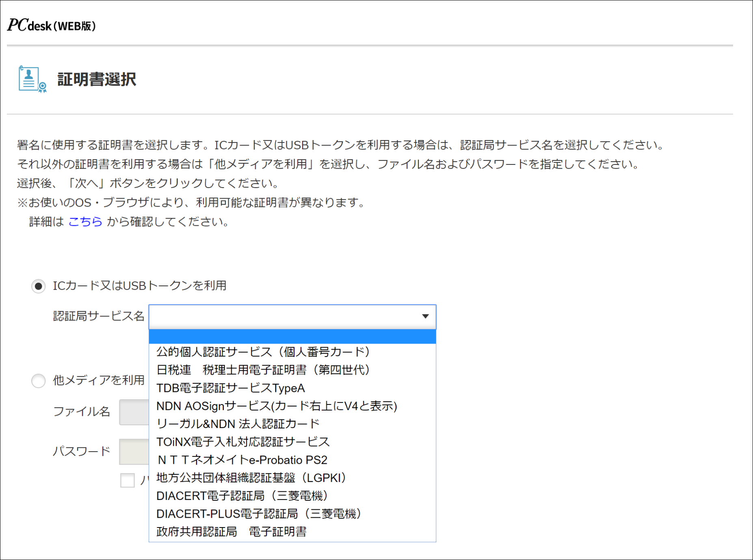
Task: Select the ICカード又はUSBトークンを利用 radio button
Action: pos(39,286)
